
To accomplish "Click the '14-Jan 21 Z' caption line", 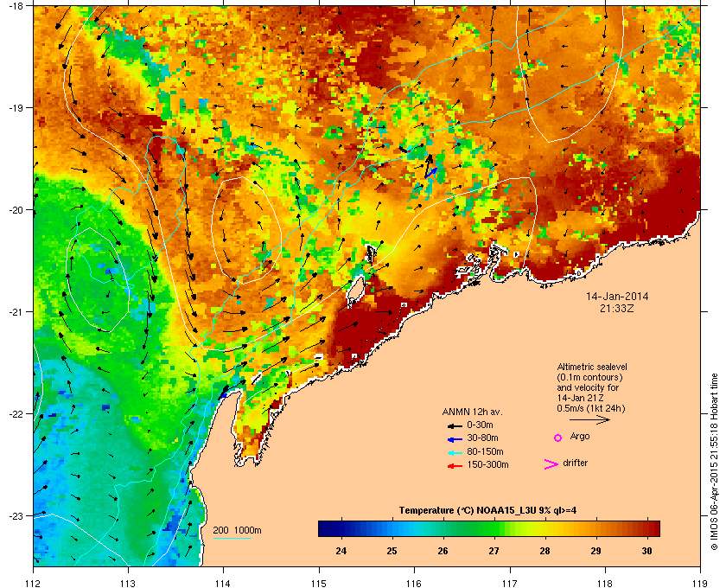I will (x=580, y=398).
